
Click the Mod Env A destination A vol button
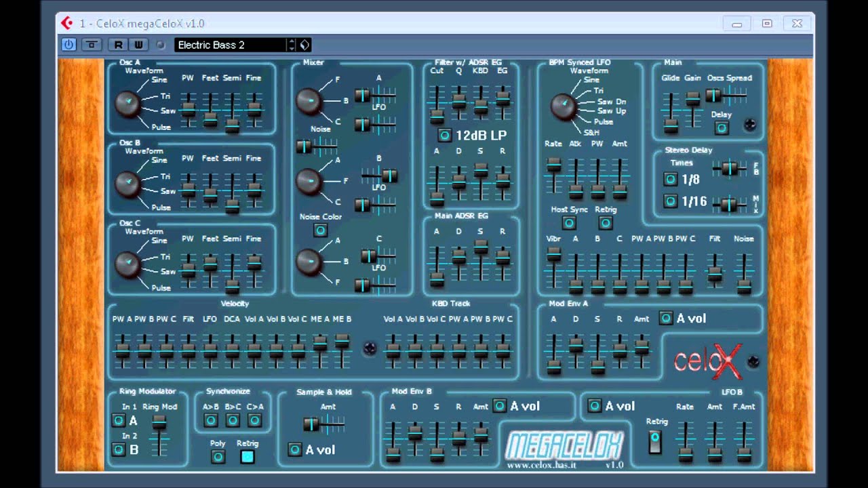(666, 318)
